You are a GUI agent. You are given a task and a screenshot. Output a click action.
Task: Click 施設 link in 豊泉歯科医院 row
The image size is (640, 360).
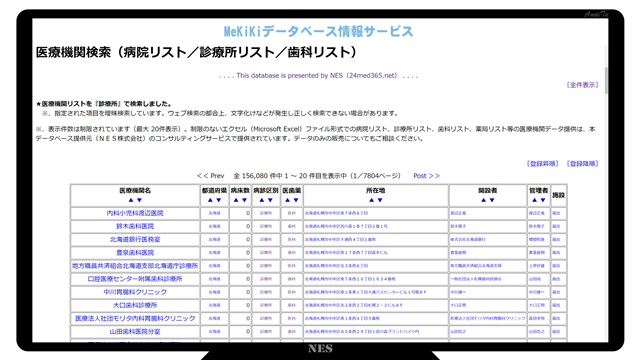[556, 253]
